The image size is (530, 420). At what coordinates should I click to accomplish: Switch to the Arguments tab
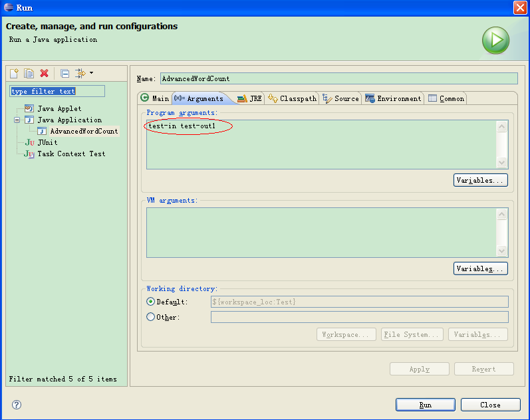pos(200,98)
